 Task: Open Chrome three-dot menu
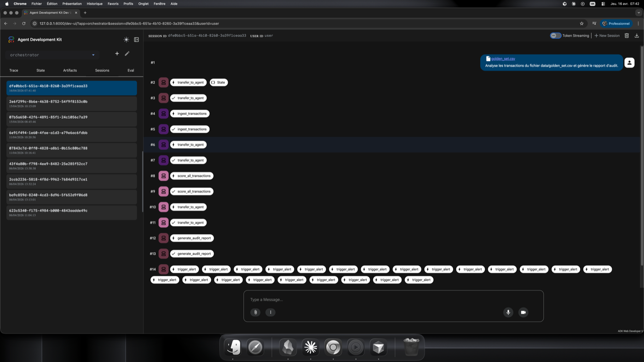(638, 23)
